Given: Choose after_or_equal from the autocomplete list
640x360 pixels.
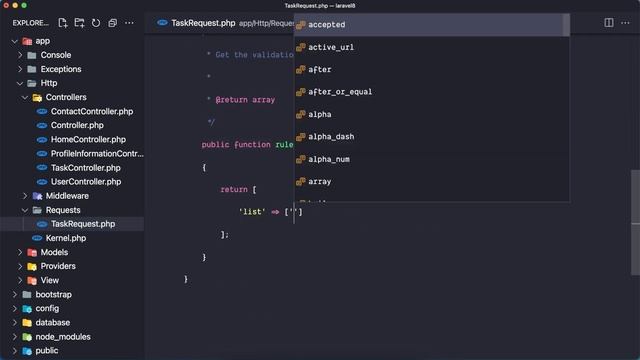Looking at the screenshot, I should pos(432,92).
